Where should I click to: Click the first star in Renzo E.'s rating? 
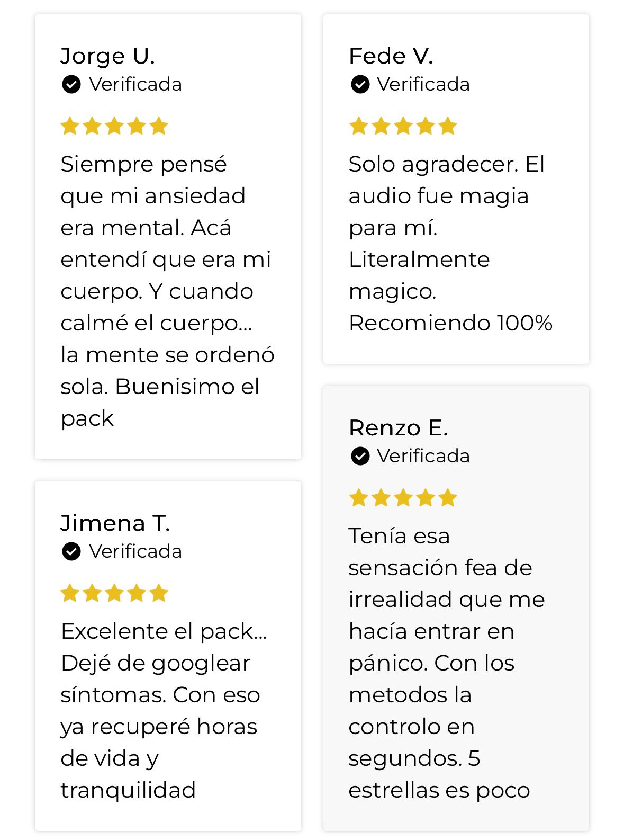(359, 498)
